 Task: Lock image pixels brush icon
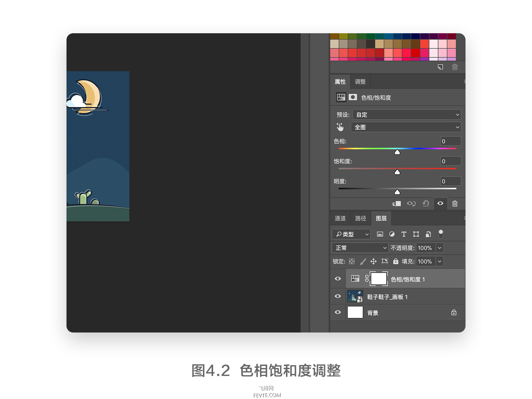point(363,261)
